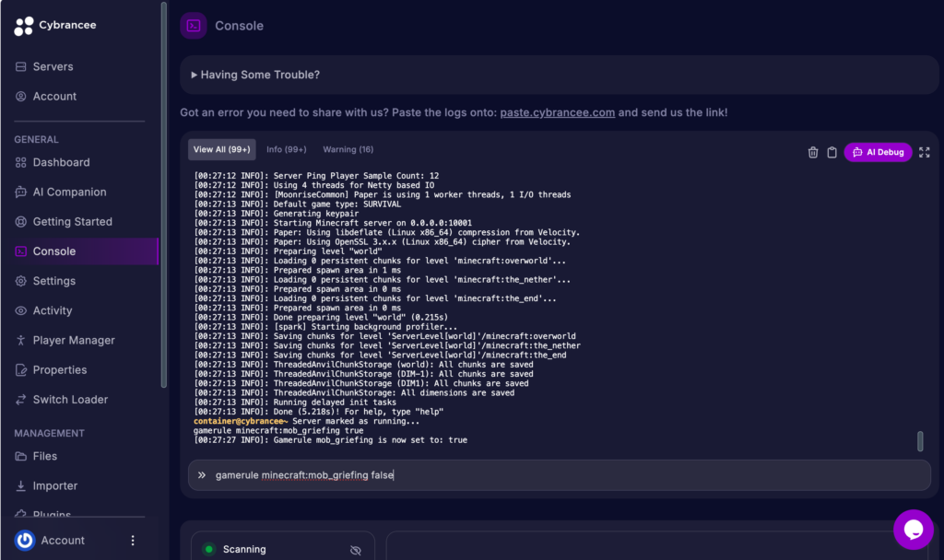Click the Activity eye icon
Image resolution: width=944 pixels, height=560 pixels.
[21, 310]
